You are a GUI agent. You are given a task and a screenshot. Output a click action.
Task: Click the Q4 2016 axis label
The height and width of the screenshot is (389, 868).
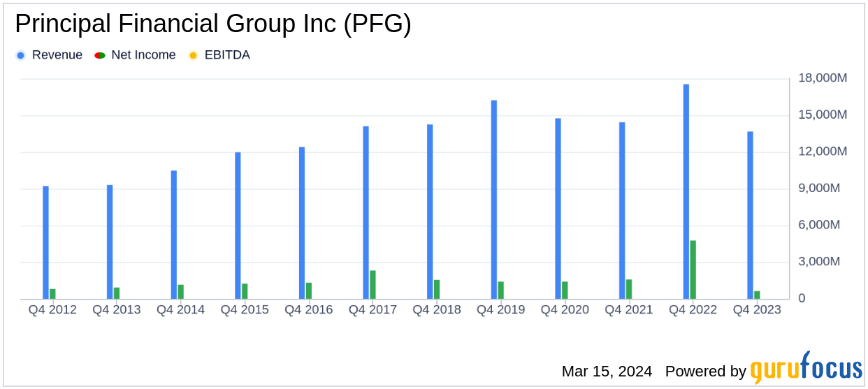[309, 309]
